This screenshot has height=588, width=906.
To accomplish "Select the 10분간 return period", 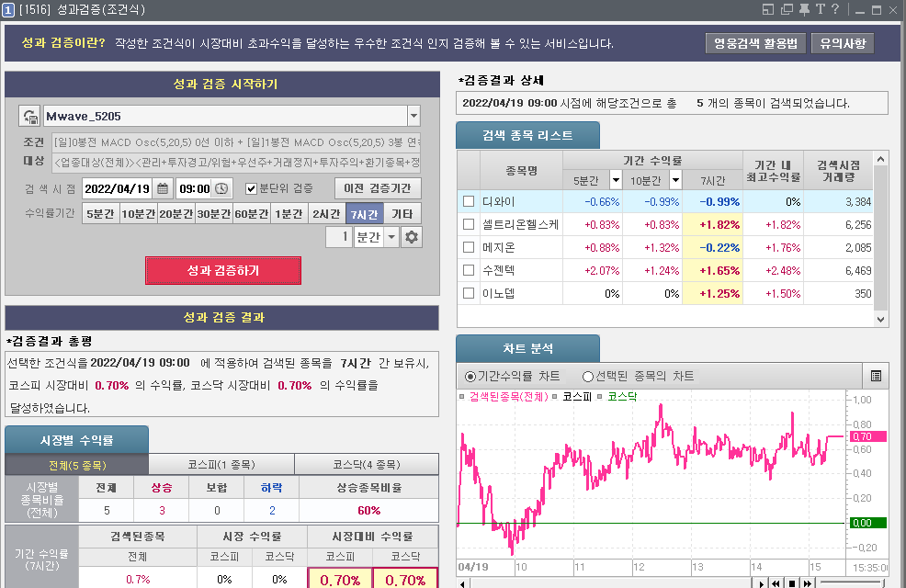I will (138, 214).
